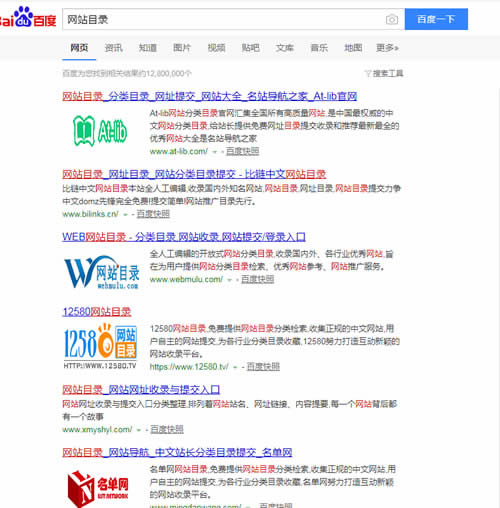Open the 地图 tab
This screenshot has width=500, height=508.
[353, 48]
